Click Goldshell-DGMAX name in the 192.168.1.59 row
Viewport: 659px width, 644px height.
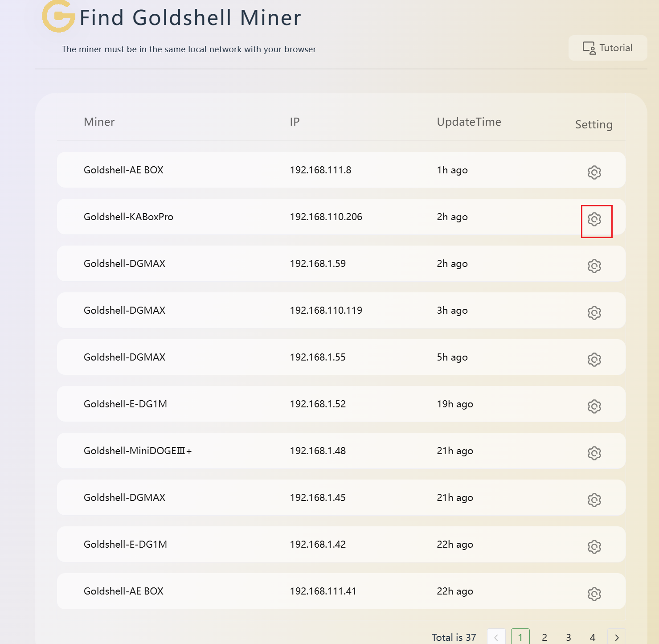coord(124,263)
